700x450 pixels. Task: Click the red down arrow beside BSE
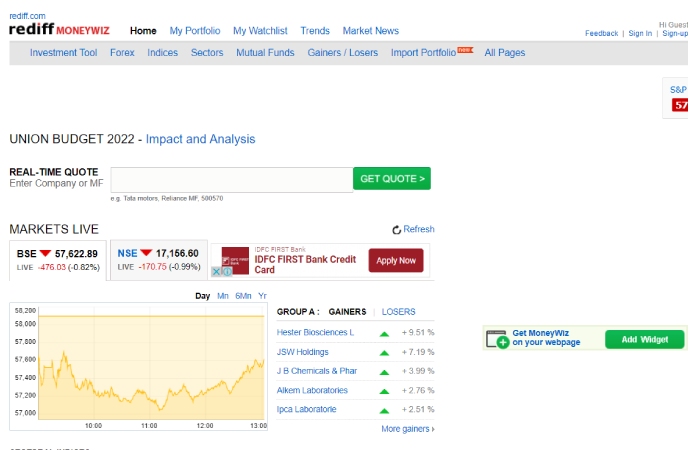pyautogui.click(x=45, y=253)
